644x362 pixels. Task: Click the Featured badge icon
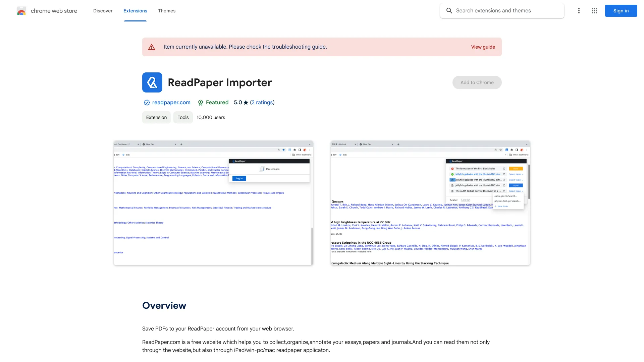pyautogui.click(x=200, y=102)
